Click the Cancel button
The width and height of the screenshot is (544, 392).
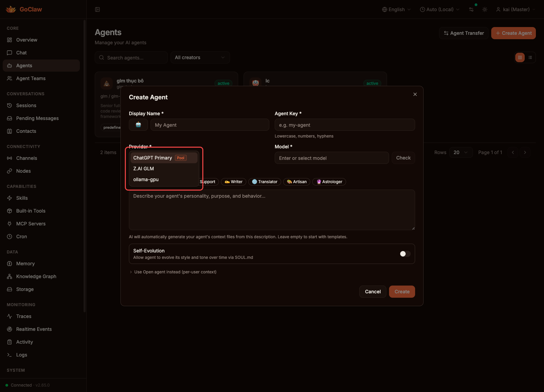click(x=373, y=292)
